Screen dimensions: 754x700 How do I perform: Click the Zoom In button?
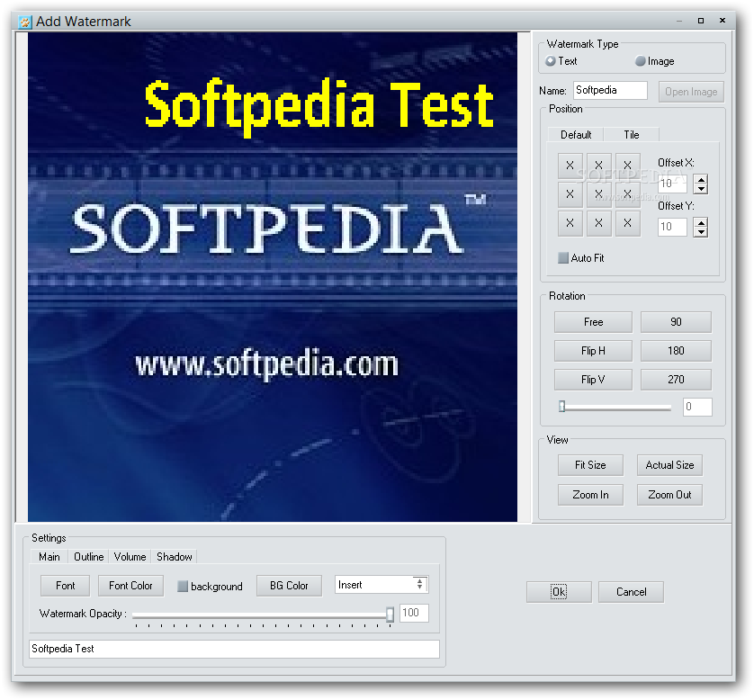coord(590,495)
